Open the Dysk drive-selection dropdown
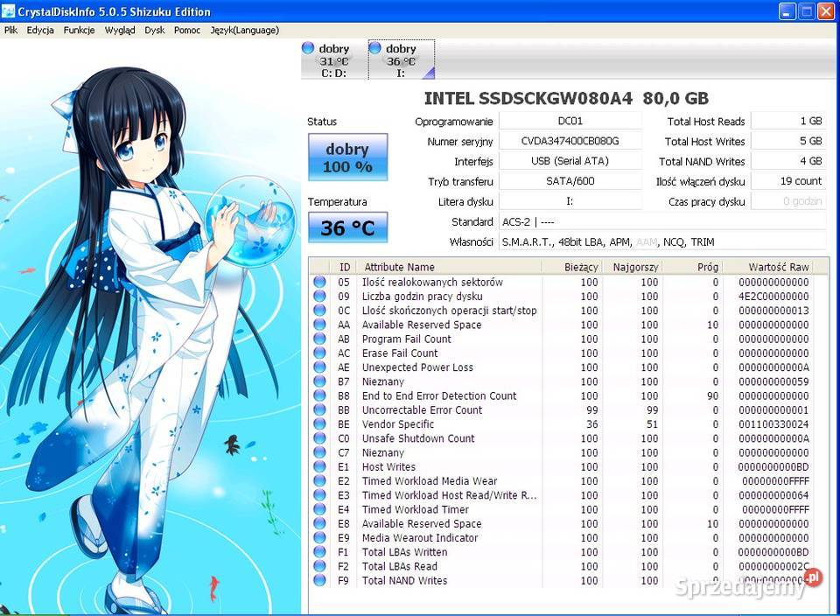The height and width of the screenshot is (616, 840). (154, 29)
